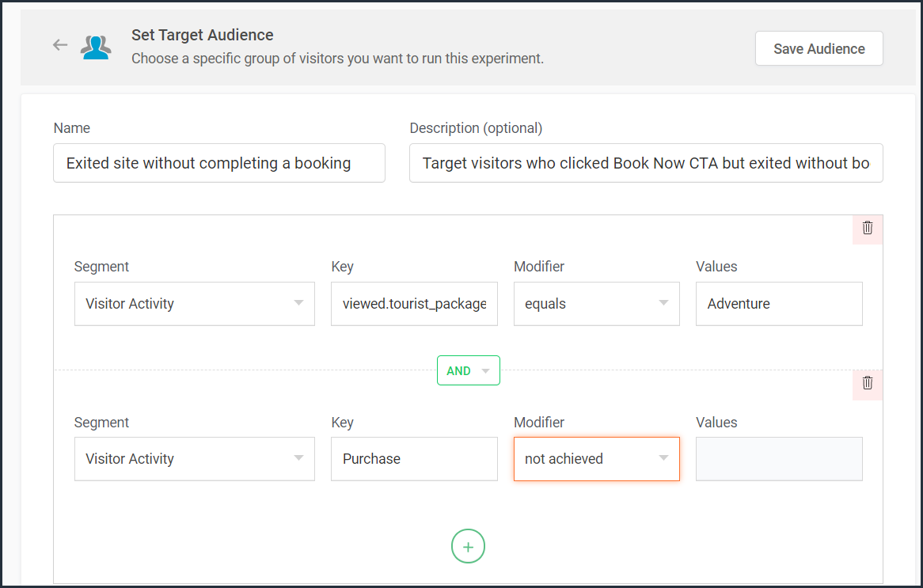Click the 'Set Target Audience' heading
This screenshot has height=588, width=923.
(203, 35)
